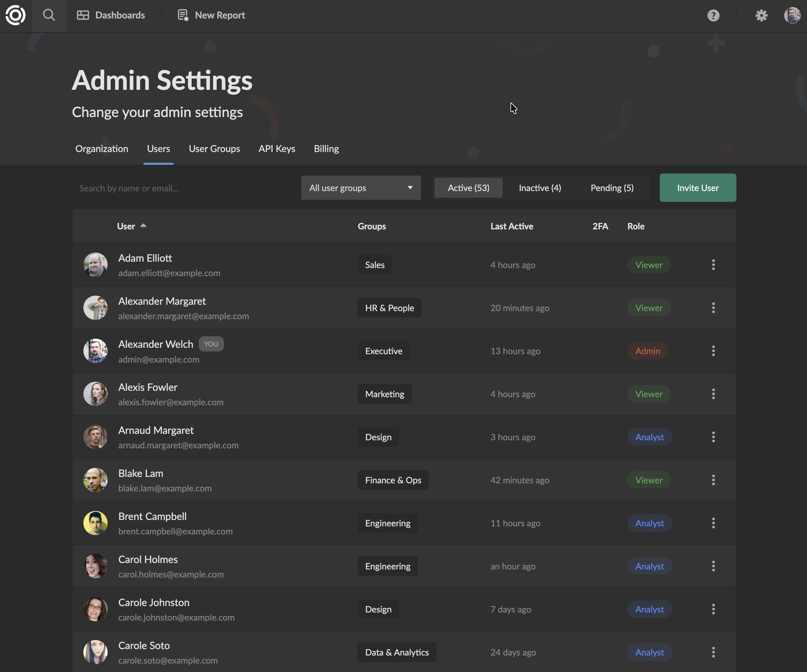Toggle the User column sort arrow
The height and width of the screenshot is (672, 807).
click(x=143, y=226)
